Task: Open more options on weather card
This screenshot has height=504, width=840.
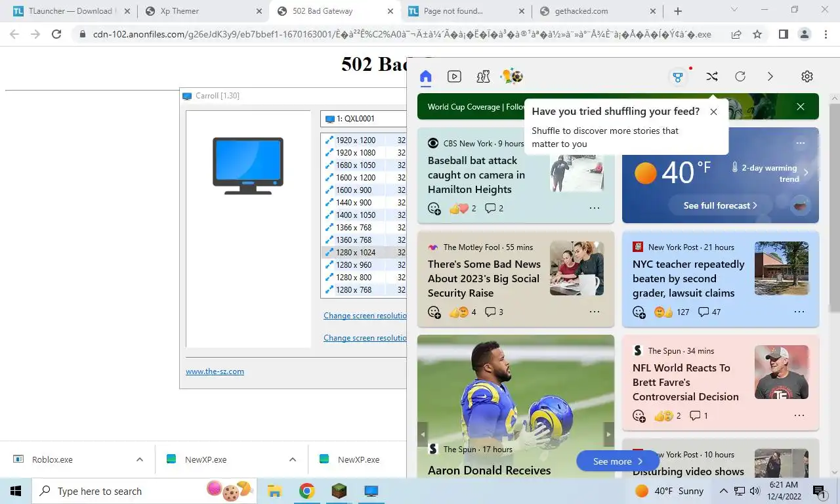Action: coord(800,143)
